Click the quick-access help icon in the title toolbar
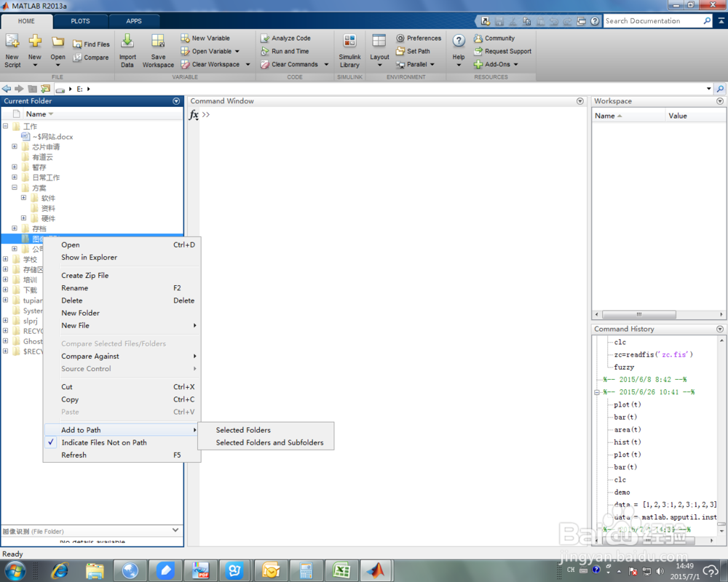728x582 pixels. point(595,21)
